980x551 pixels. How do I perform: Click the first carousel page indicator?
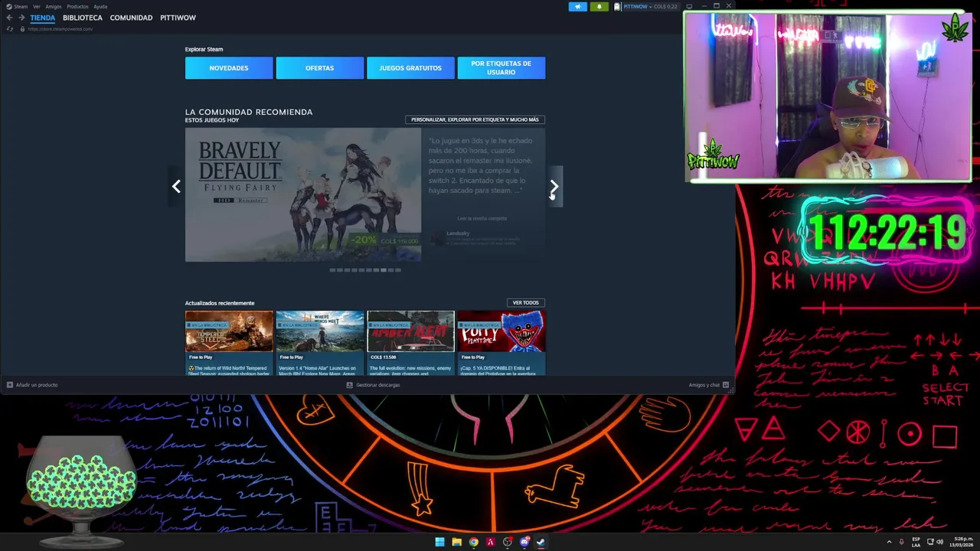332,270
